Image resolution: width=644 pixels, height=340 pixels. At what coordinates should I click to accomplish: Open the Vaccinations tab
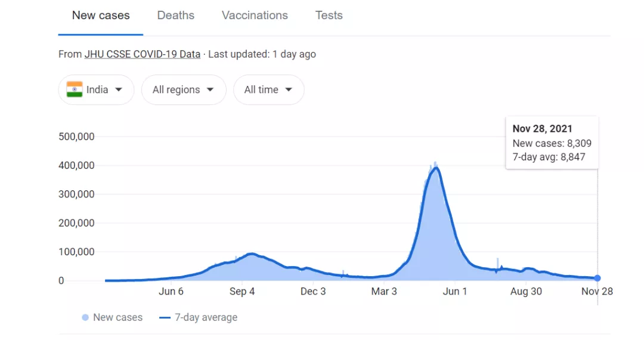pyautogui.click(x=255, y=16)
